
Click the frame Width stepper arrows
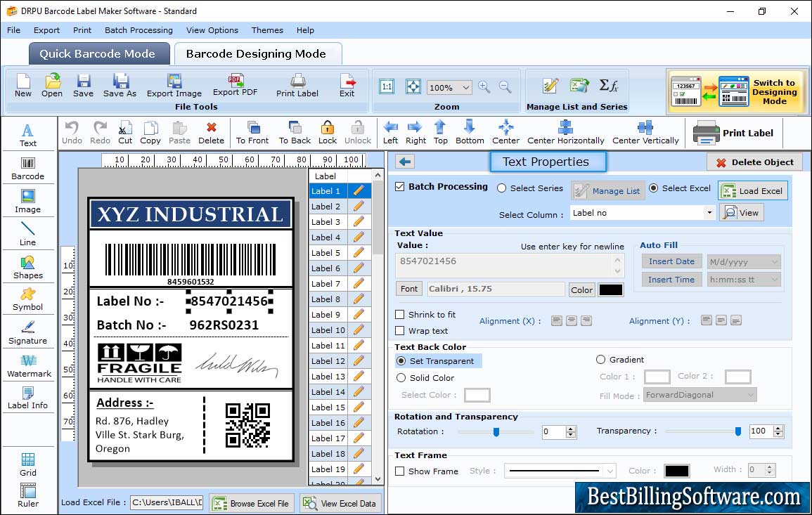[770, 470]
